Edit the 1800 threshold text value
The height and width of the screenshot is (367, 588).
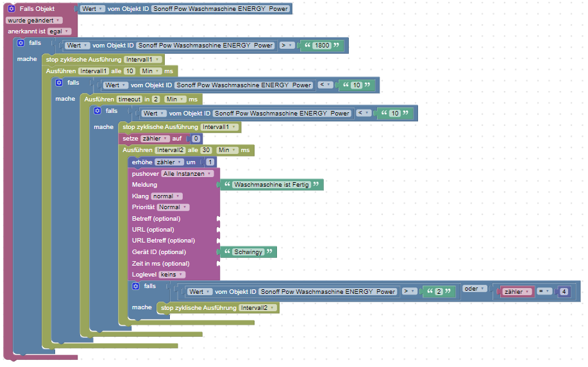[322, 45]
